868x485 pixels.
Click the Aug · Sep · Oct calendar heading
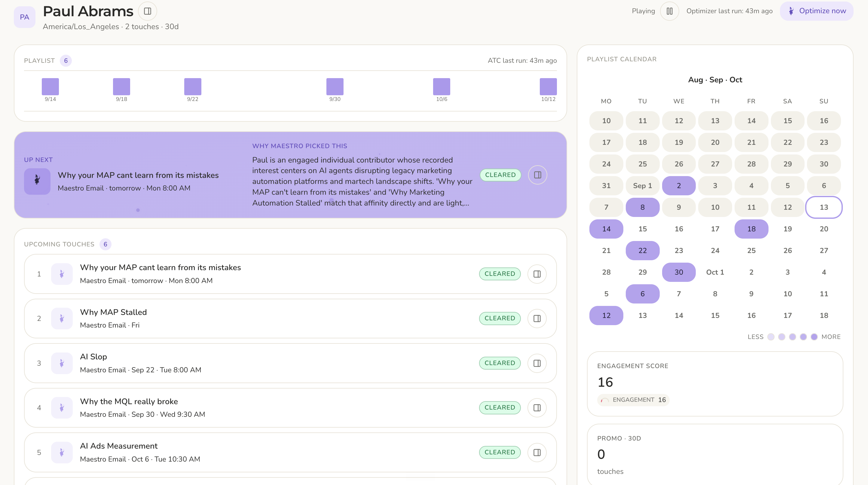[715, 80]
